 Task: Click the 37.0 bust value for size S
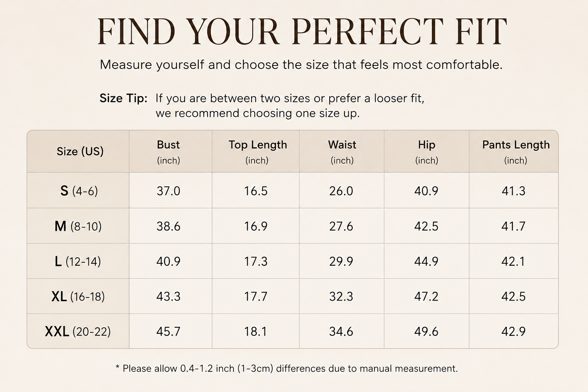tap(168, 191)
